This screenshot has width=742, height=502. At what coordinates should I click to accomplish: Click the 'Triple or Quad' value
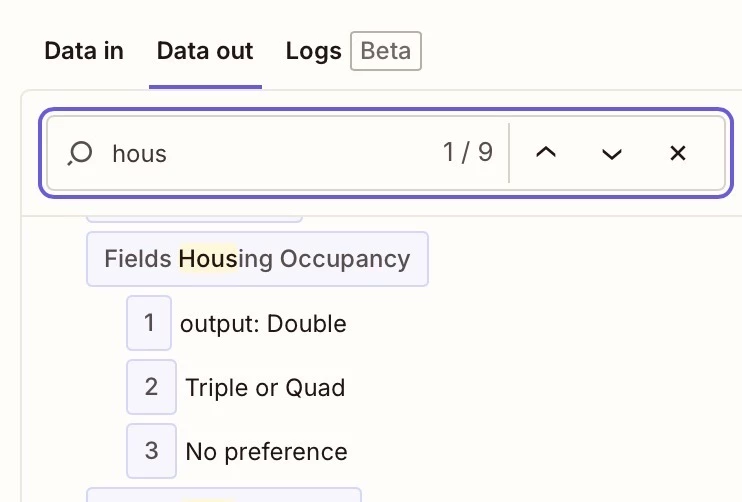point(265,388)
